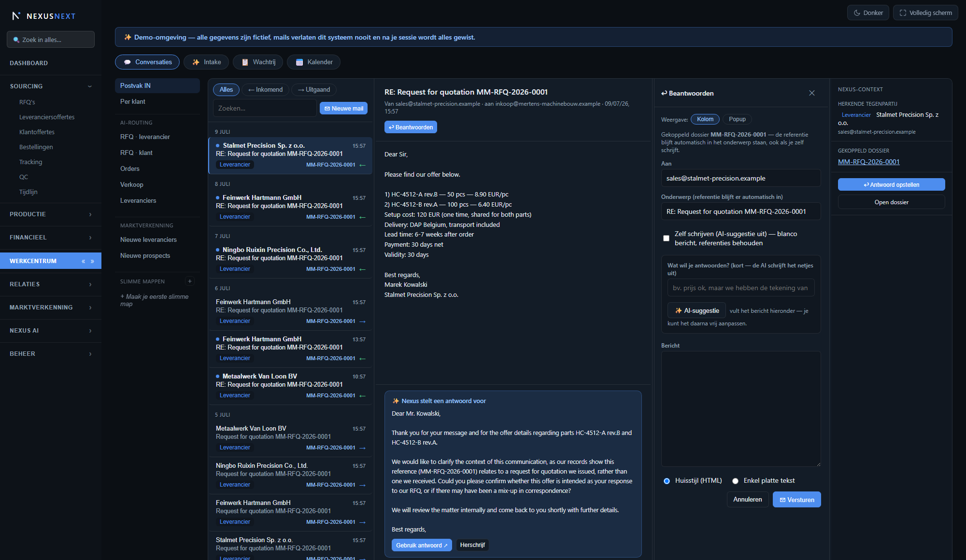The width and height of the screenshot is (966, 560).
Task: Open RFQ · leverancier routing folder
Action: [x=157, y=137]
